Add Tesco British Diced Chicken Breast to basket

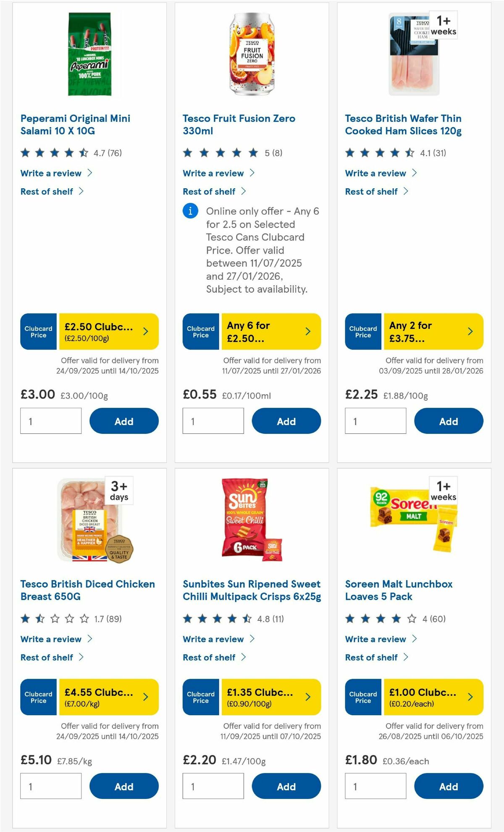[x=123, y=786]
